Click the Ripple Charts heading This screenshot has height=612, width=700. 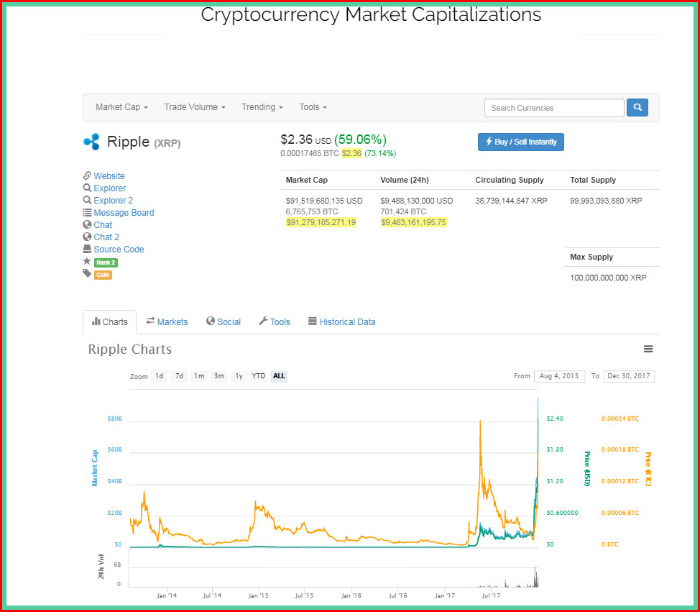(129, 349)
